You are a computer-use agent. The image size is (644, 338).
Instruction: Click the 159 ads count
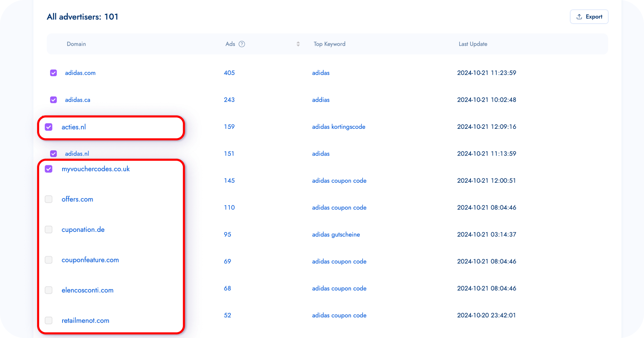pos(229,127)
